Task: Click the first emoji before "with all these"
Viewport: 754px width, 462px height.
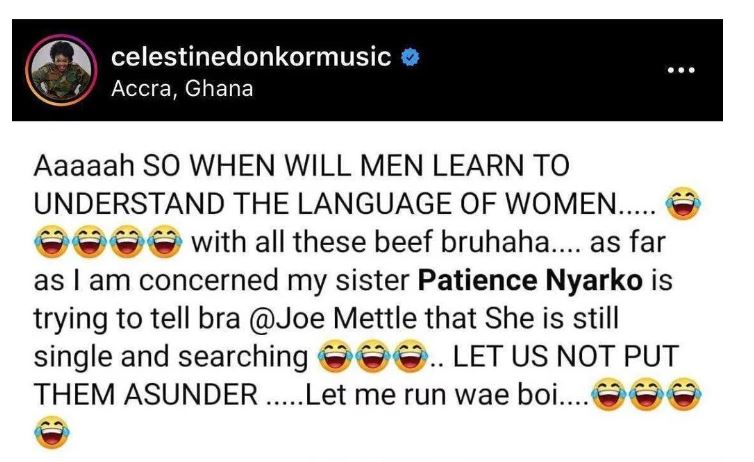Action: pos(50,242)
